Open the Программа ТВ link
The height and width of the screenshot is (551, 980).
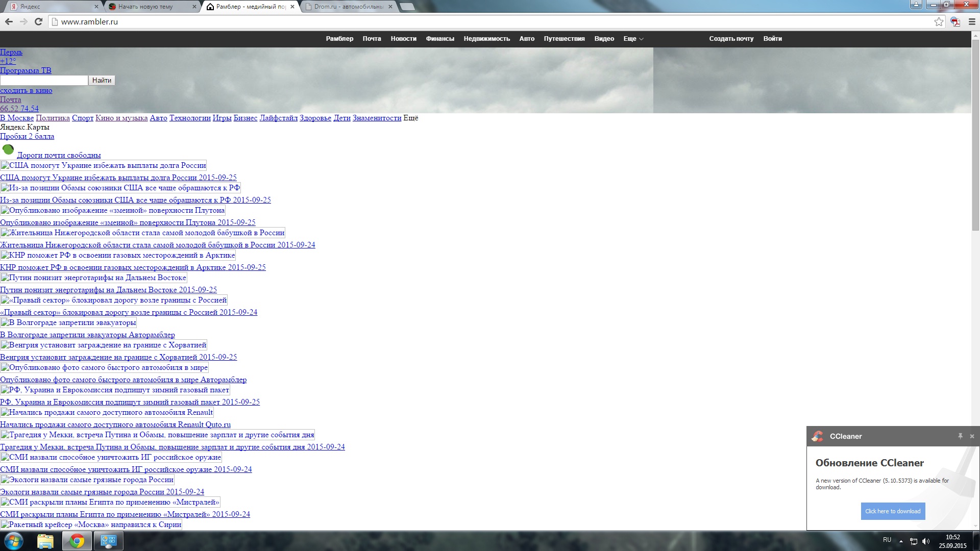pos(26,70)
